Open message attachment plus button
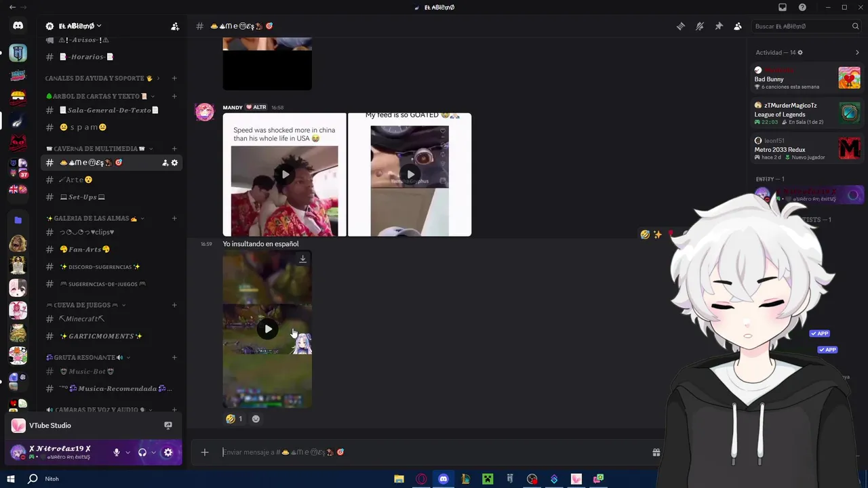This screenshot has width=868, height=488. (x=205, y=452)
